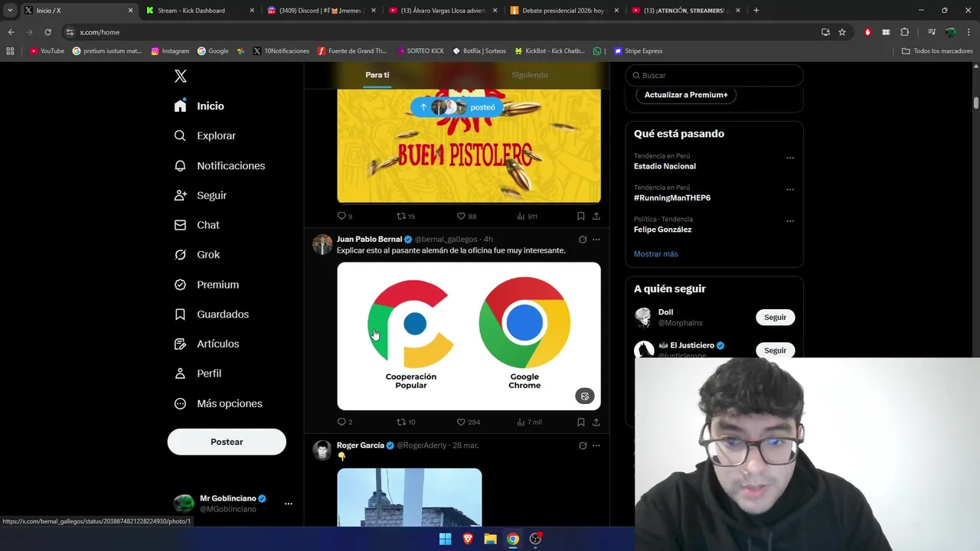Image resolution: width=980 pixels, height=551 pixels.
Task: Switch to the Siguiendo tab
Action: [x=530, y=75]
